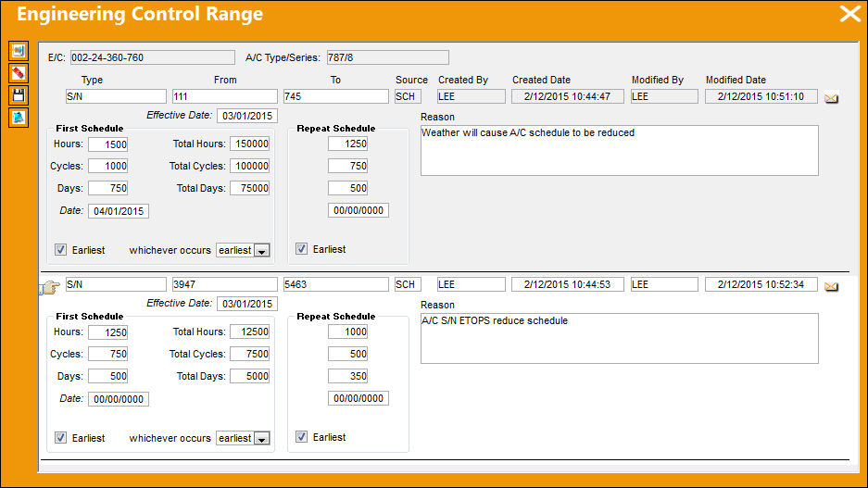Click the To field containing 745

click(x=336, y=96)
